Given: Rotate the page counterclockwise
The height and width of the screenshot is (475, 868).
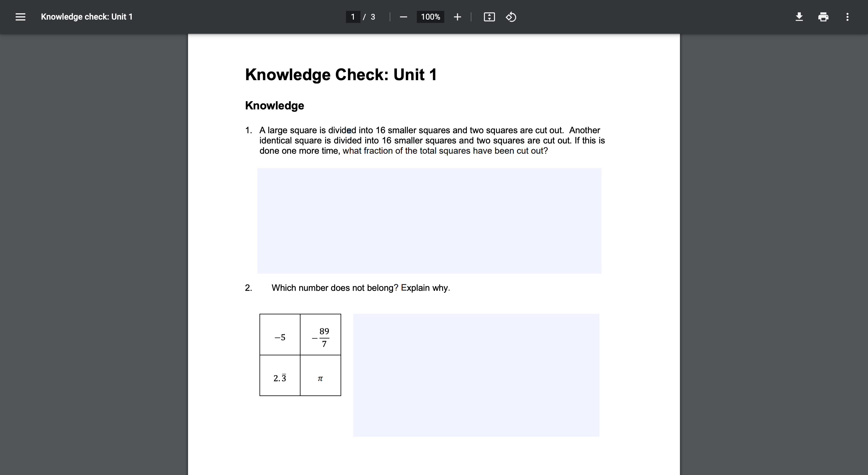Looking at the screenshot, I should pos(511,17).
